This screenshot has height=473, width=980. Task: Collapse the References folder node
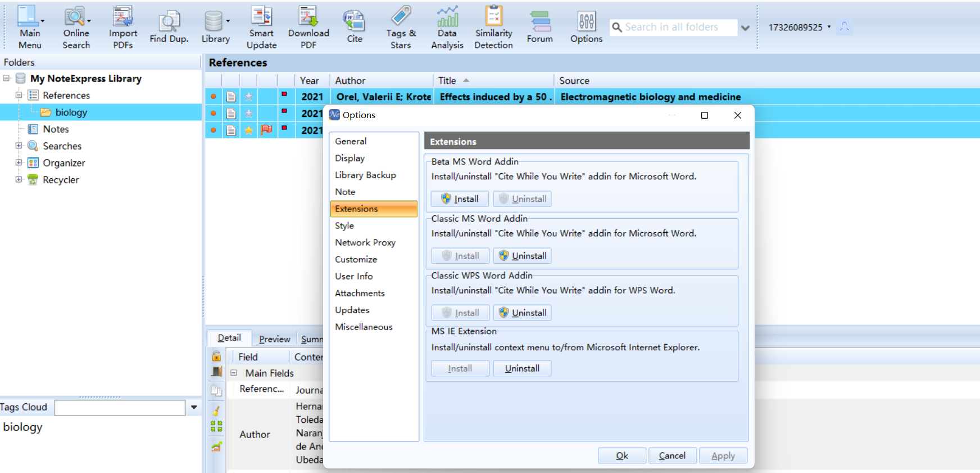pyautogui.click(x=19, y=95)
